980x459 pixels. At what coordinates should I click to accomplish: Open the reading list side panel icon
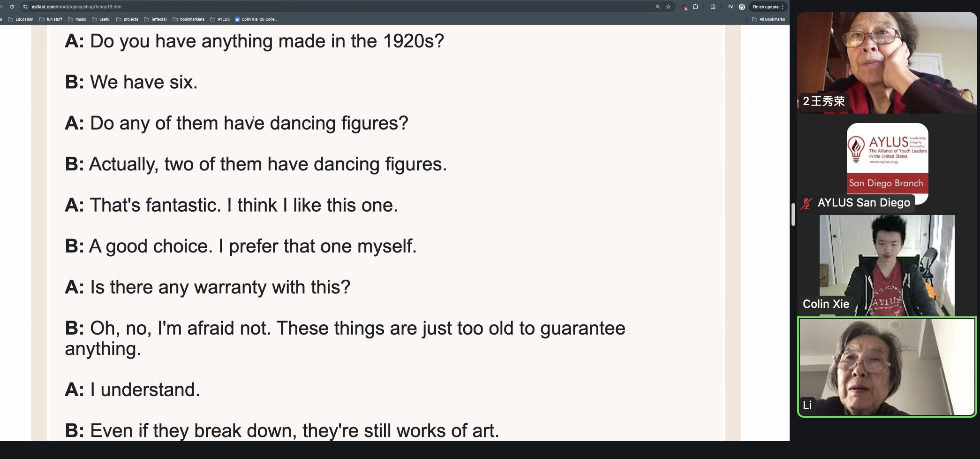[x=713, y=7]
